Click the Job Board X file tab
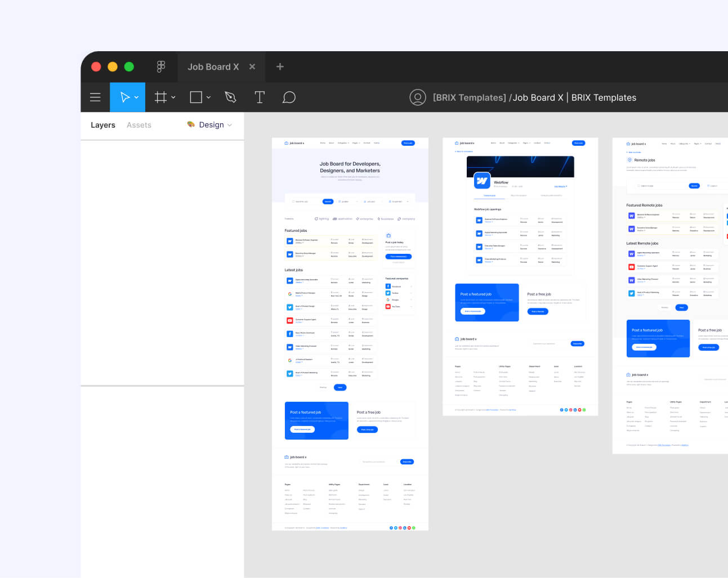This screenshot has width=728, height=578. pos(213,66)
